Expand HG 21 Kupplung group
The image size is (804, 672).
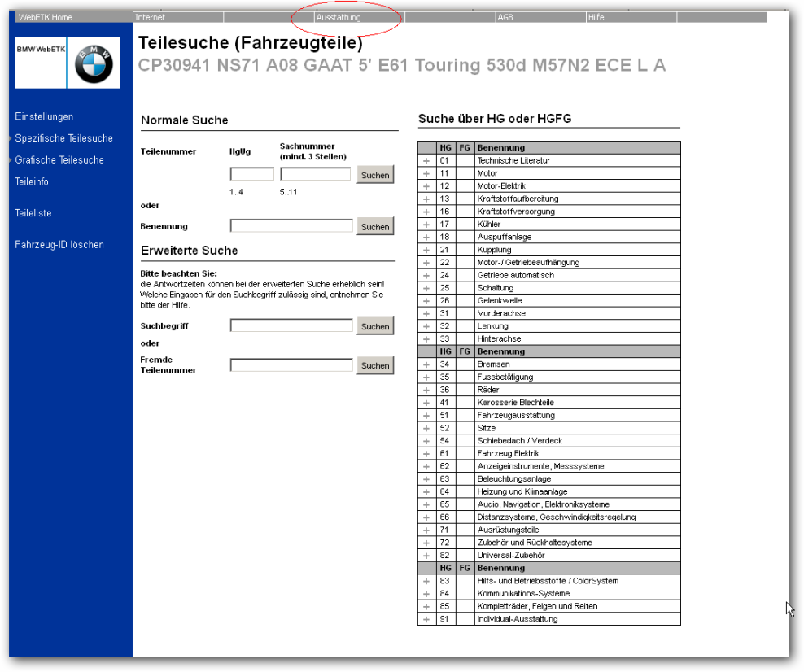point(426,250)
